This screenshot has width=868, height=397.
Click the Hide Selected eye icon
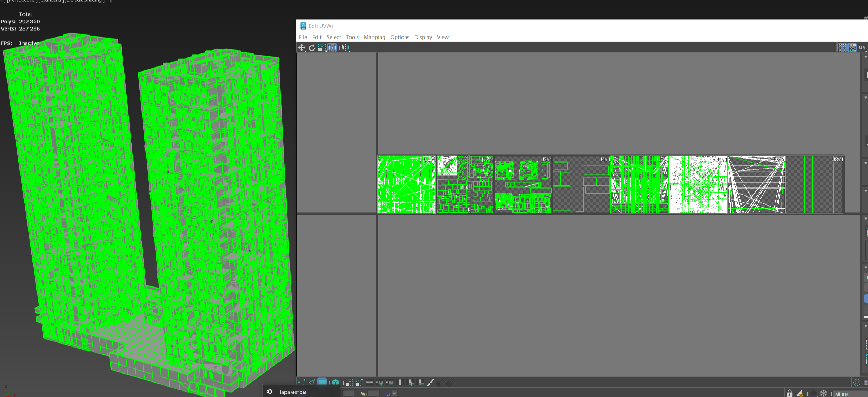point(814,393)
